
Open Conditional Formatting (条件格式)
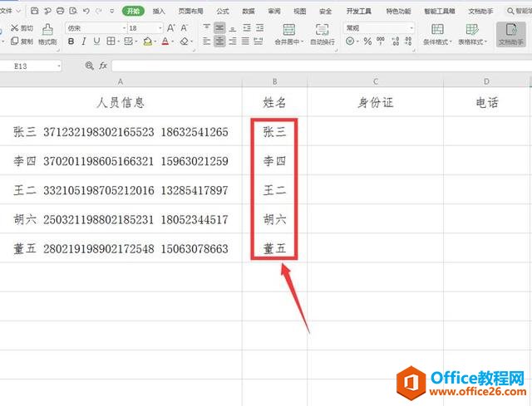coord(437,34)
